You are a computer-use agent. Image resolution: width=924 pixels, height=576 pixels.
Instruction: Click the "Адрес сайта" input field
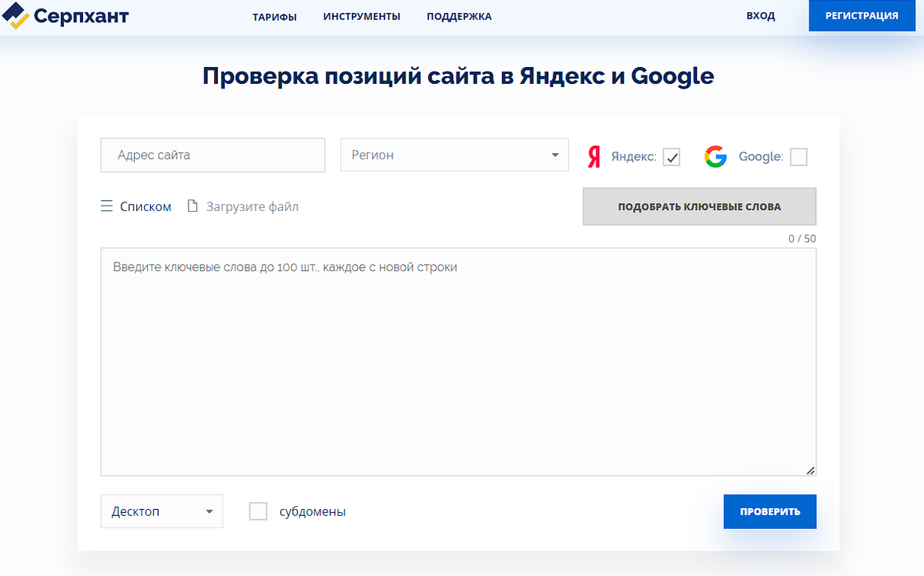pyautogui.click(x=213, y=155)
